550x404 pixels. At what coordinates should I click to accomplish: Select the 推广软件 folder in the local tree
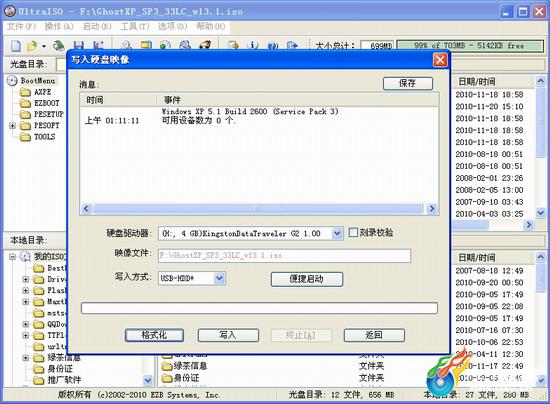coord(64,380)
